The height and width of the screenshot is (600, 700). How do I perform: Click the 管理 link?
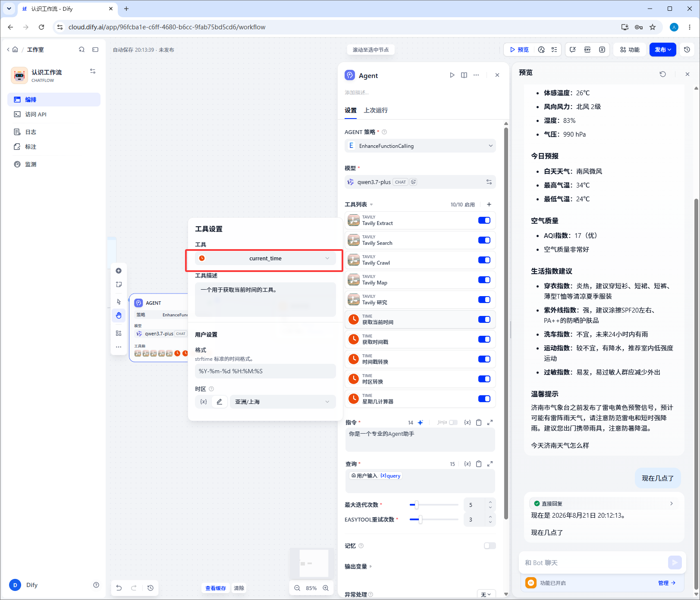(667, 583)
